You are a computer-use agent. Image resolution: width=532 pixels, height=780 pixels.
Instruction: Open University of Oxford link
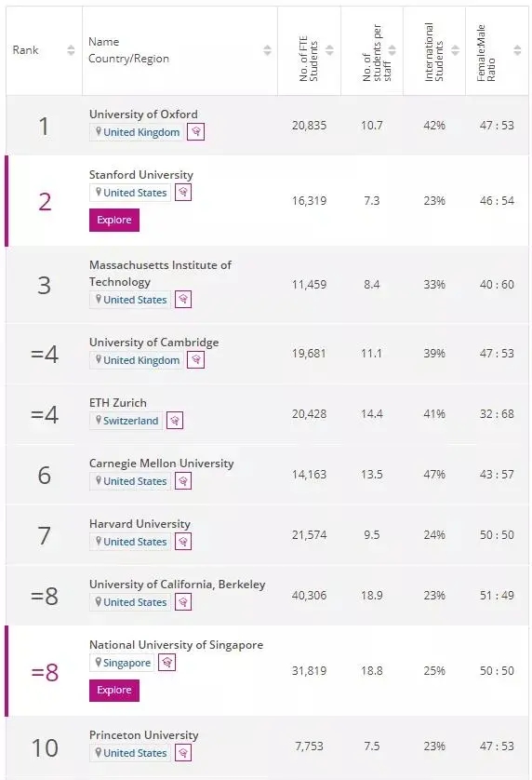pyautogui.click(x=143, y=114)
